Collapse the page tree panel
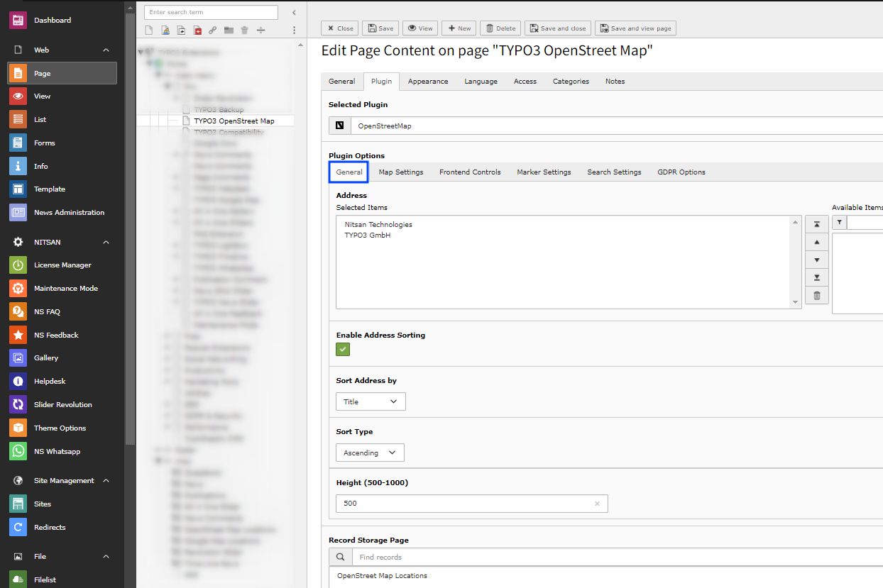Screen dimensions: 883x588 click(295, 13)
